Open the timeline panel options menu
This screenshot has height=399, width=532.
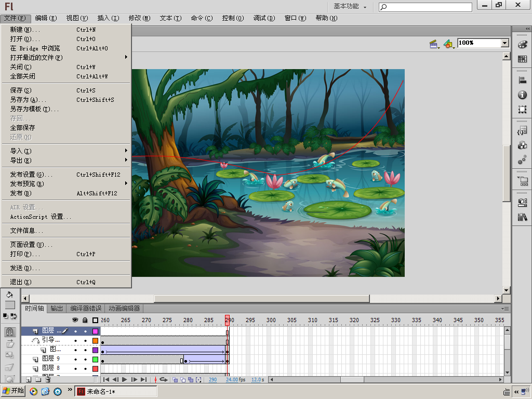pyautogui.click(x=505, y=309)
